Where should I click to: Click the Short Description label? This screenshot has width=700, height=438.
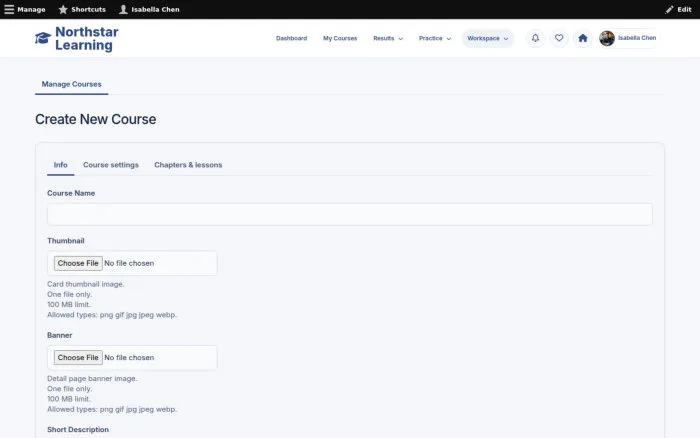[78, 430]
